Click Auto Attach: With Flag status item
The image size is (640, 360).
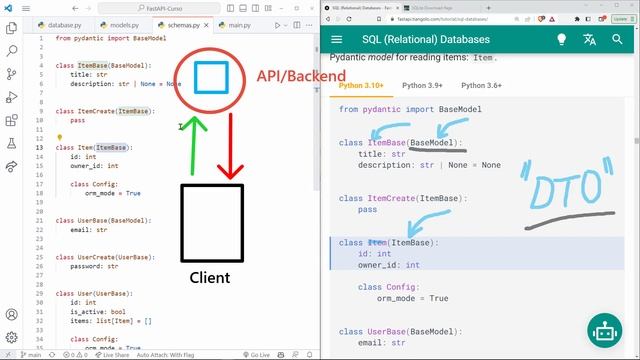pos(165,355)
